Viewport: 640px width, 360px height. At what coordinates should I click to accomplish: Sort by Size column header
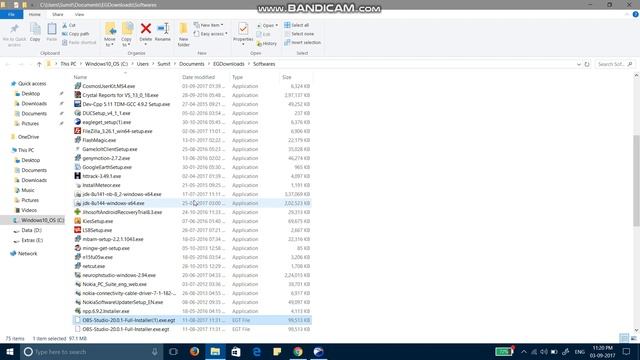click(287, 77)
